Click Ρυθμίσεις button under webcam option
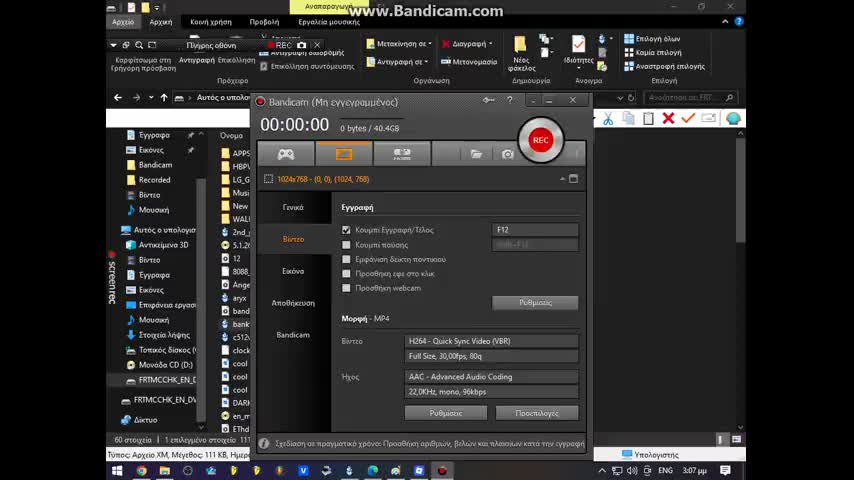This screenshot has height=480, width=854. click(535, 302)
